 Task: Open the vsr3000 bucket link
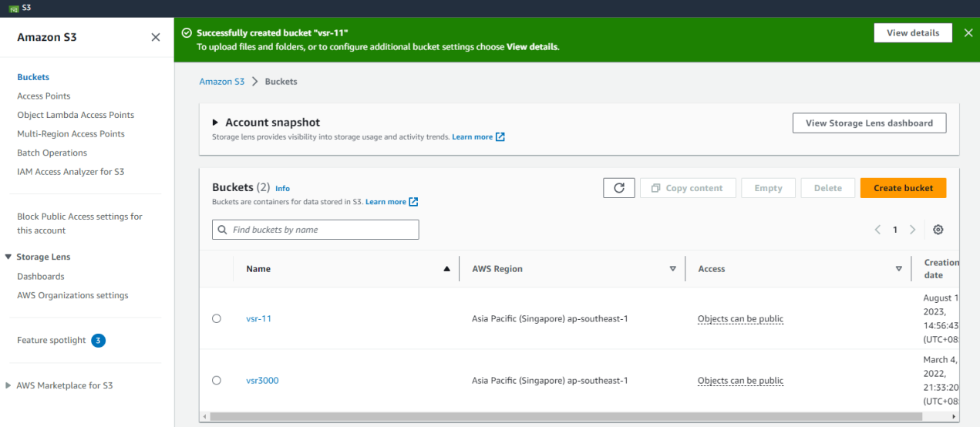262,380
